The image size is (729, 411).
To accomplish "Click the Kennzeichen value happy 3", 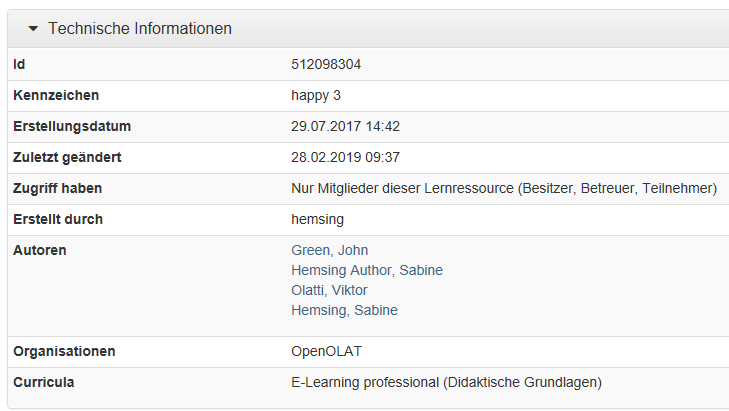I will point(316,95).
